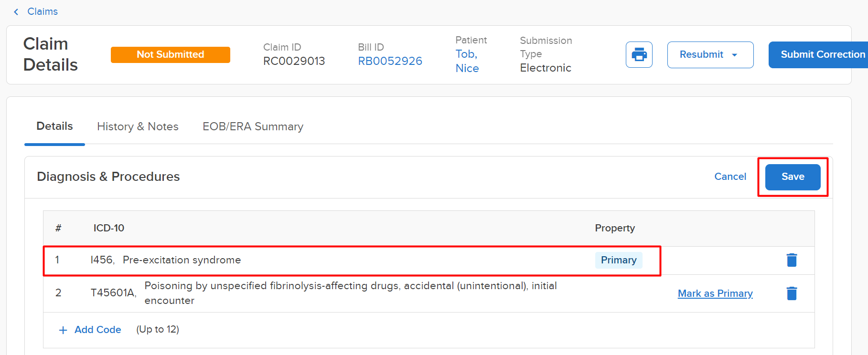The image size is (868, 355).
Task: Delete the I456 diagnosis code row
Action: [x=792, y=260]
